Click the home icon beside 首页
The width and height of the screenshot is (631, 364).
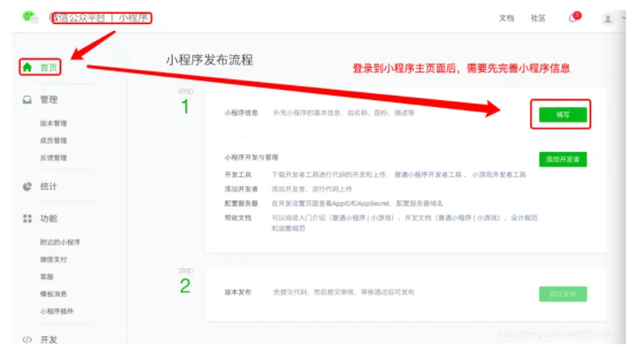click(x=27, y=66)
